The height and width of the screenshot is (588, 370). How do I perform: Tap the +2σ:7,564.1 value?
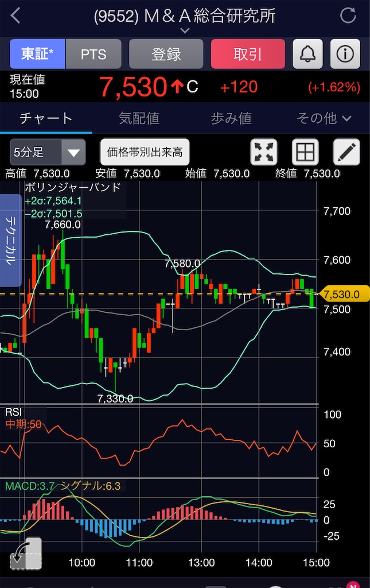pyautogui.click(x=53, y=201)
